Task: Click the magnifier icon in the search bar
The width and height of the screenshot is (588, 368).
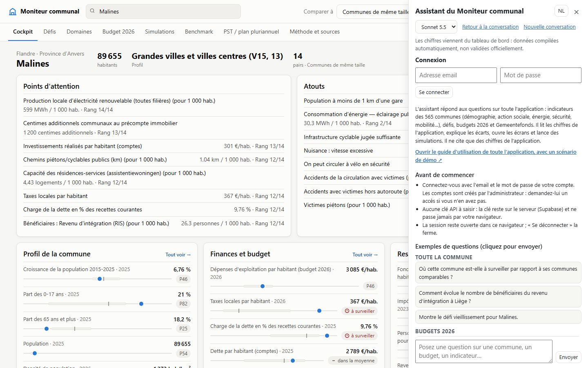Action: click(93, 11)
